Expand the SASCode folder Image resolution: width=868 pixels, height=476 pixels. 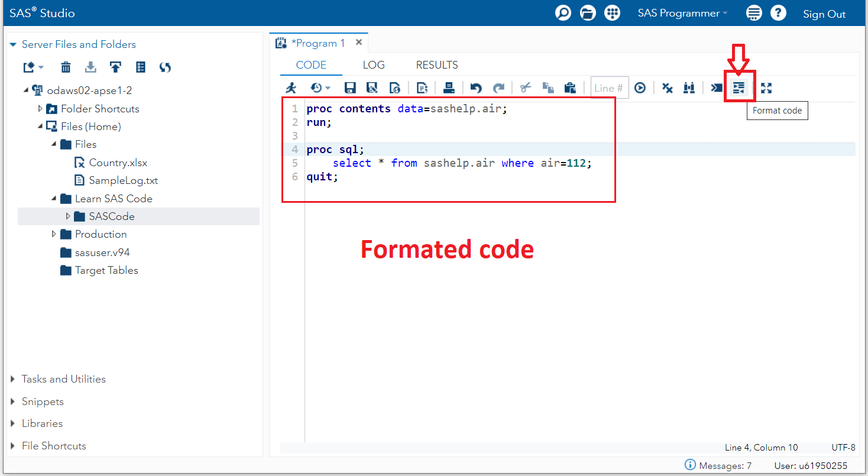coord(68,216)
